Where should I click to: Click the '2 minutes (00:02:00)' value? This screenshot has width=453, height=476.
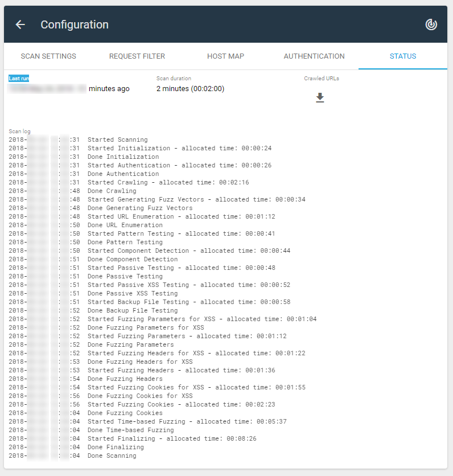click(190, 89)
